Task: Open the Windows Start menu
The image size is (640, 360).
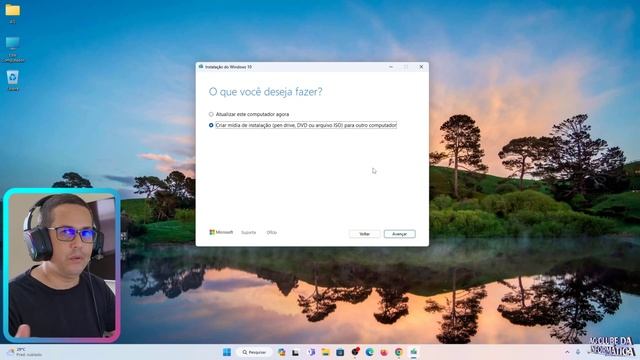Action: pos(227,352)
